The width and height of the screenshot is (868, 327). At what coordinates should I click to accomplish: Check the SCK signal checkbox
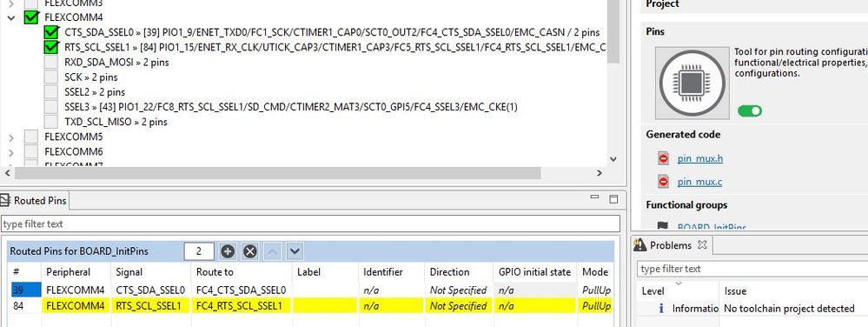click(51, 77)
